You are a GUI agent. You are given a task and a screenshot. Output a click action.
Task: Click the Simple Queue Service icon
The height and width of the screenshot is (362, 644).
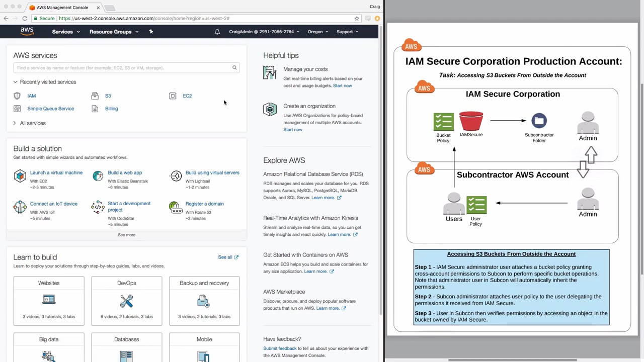pos(17,109)
